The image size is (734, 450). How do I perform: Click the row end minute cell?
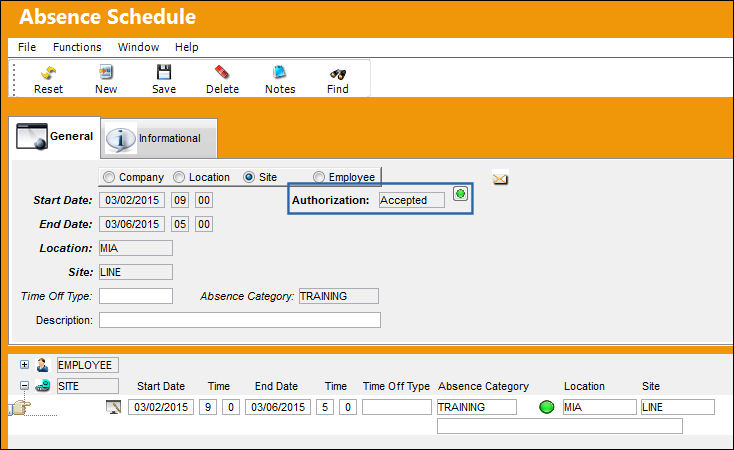point(348,407)
